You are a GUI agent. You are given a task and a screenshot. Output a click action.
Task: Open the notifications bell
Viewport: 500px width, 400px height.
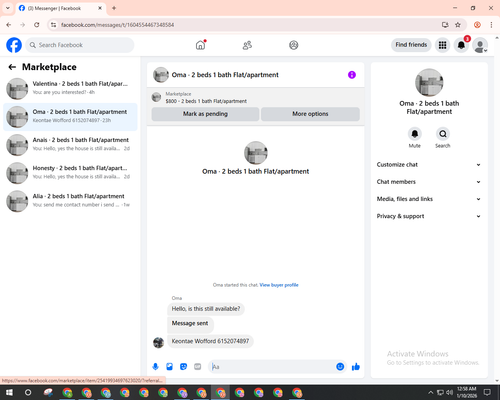461,45
